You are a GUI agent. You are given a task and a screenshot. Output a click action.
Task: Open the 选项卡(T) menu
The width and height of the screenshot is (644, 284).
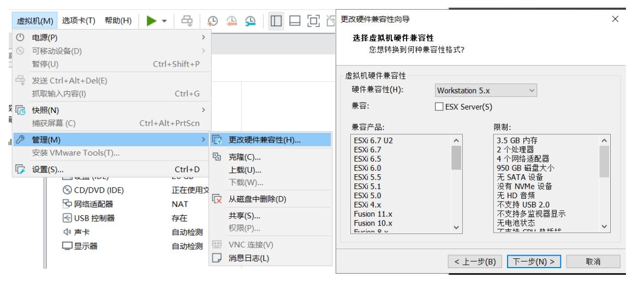pyautogui.click(x=79, y=21)
